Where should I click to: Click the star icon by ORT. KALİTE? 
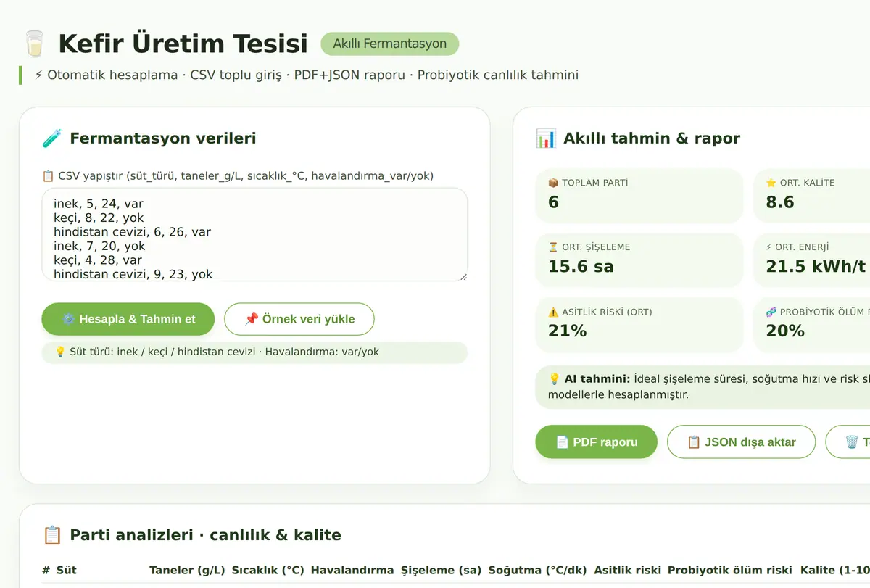click(x=771, y=183)
